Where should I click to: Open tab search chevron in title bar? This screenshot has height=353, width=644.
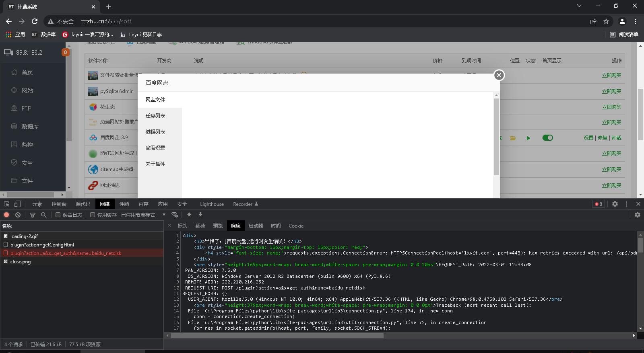(x=579, y=6)
